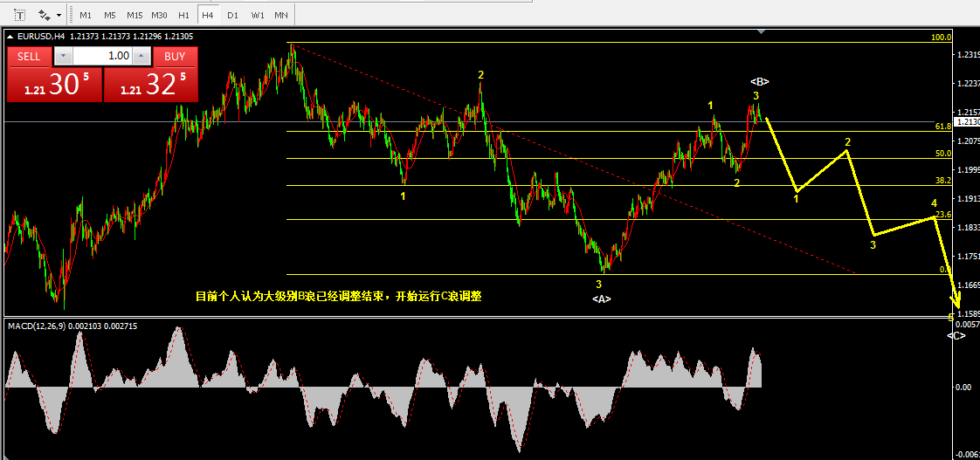The height and width of the screenshot is (460, 980).
Task: Collapse the one-click trading panel triangle
Action: pos(10,37)
